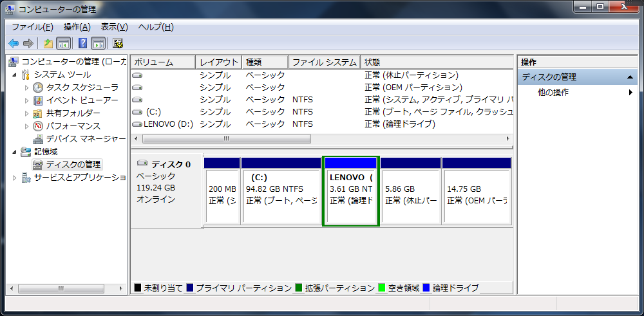The height and width of the screenshot is (316, 644).
Task: Maximize the Computer Management window
Action: (x=600, y=6)
